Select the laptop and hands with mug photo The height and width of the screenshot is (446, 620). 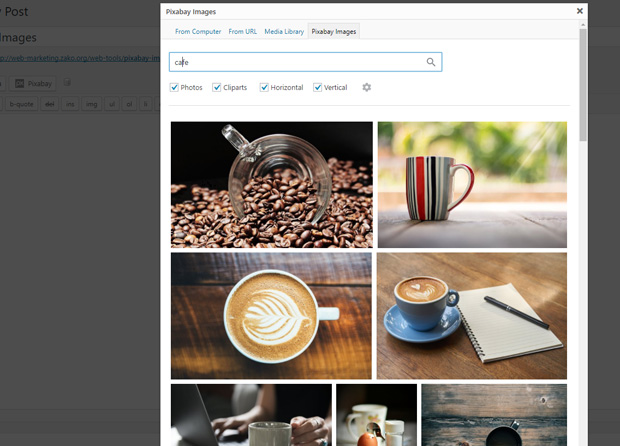(251, 415)
